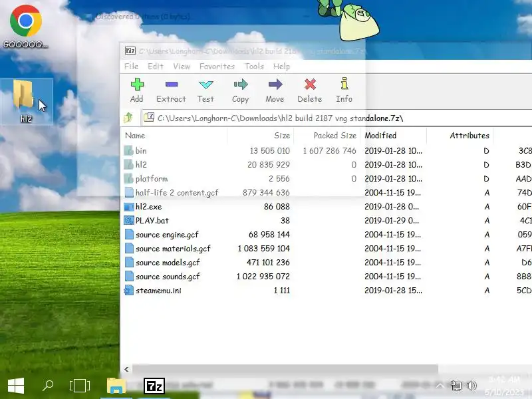Select the platform folder icon

pyautogui.click(x=128, y=178)
